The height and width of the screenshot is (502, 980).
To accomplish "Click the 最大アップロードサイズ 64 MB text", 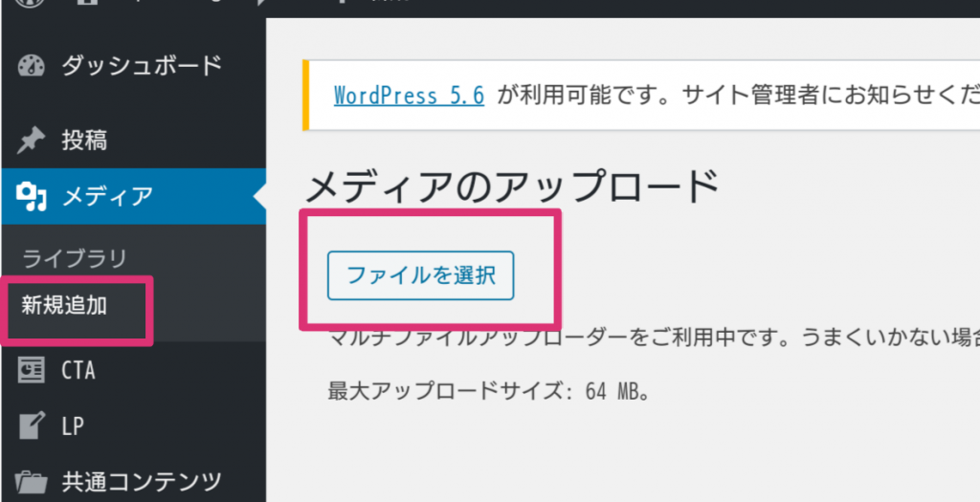I will (x=490, y=392).
